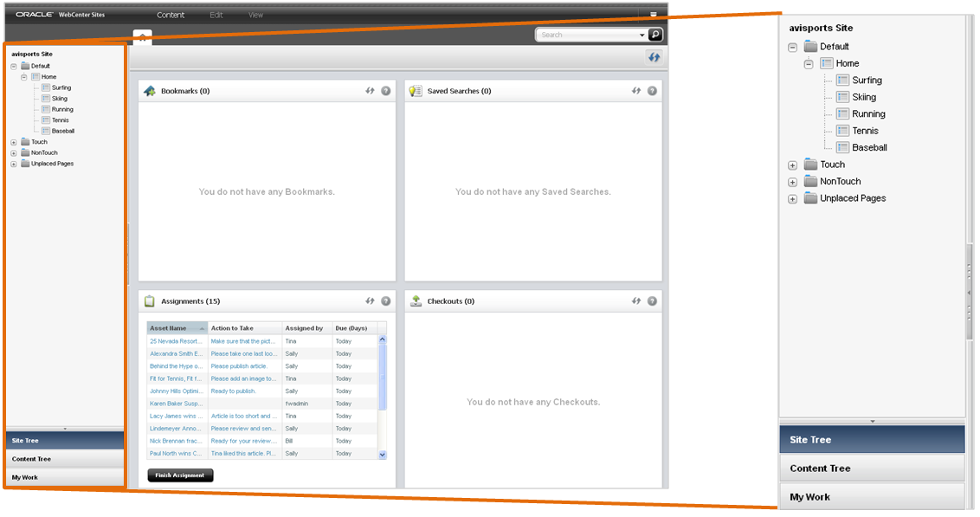Click the Finish Assignment button
Screen dimensions: 980x517
(181, 475)
